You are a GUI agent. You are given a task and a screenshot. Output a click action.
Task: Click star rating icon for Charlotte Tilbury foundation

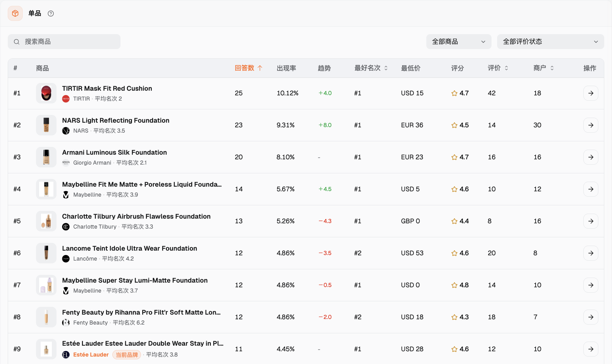[x=454, y=221]
